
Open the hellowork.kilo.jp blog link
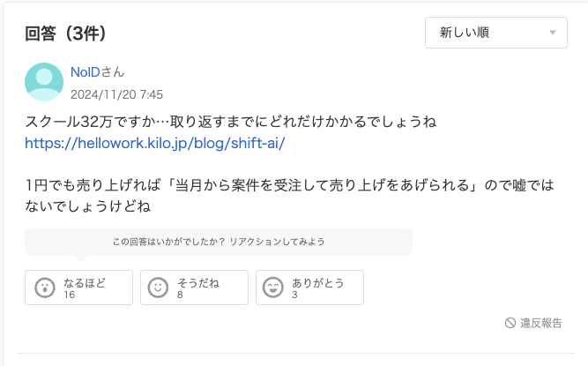pos(155,143)
